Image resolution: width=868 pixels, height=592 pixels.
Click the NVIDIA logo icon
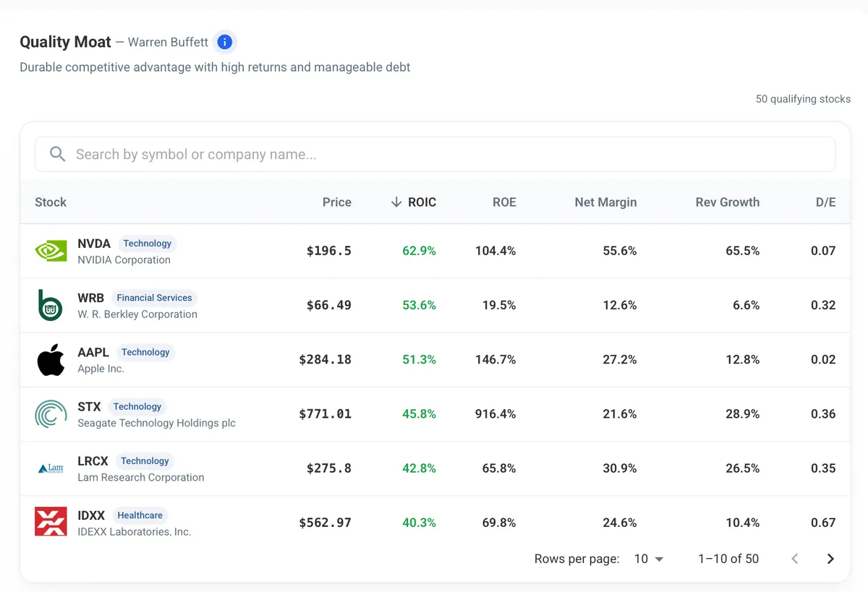(x=51, y=251)
